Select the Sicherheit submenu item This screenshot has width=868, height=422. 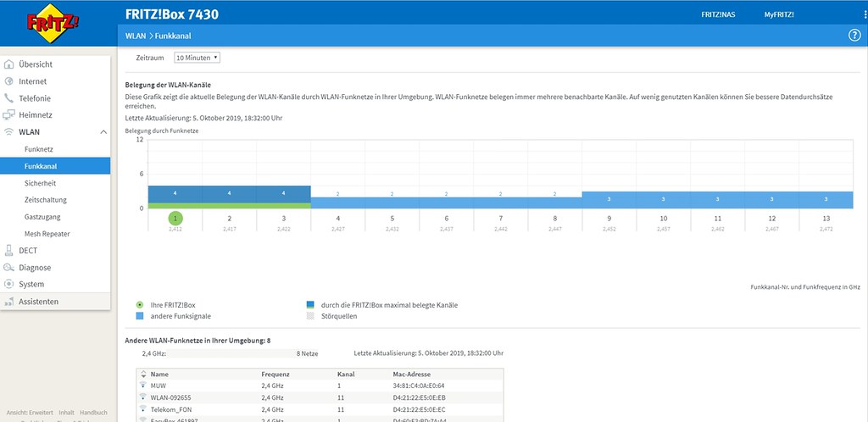pyautogui.click(x=41, y=183)
